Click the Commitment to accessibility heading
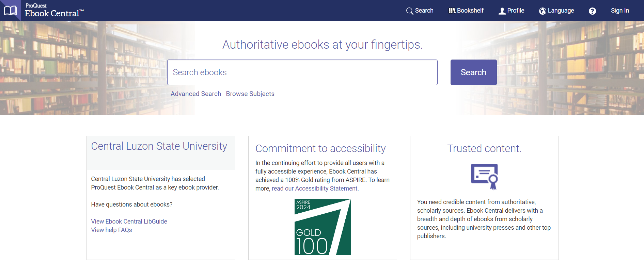The width and height of the screenshot is (644, 278). pyautogui.click(x=320, y=148)
